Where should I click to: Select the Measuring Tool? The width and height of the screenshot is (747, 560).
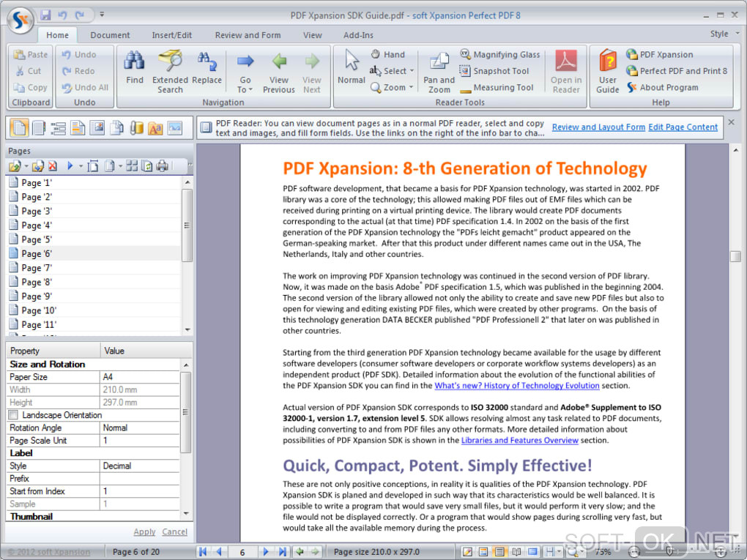coord(497,88)
